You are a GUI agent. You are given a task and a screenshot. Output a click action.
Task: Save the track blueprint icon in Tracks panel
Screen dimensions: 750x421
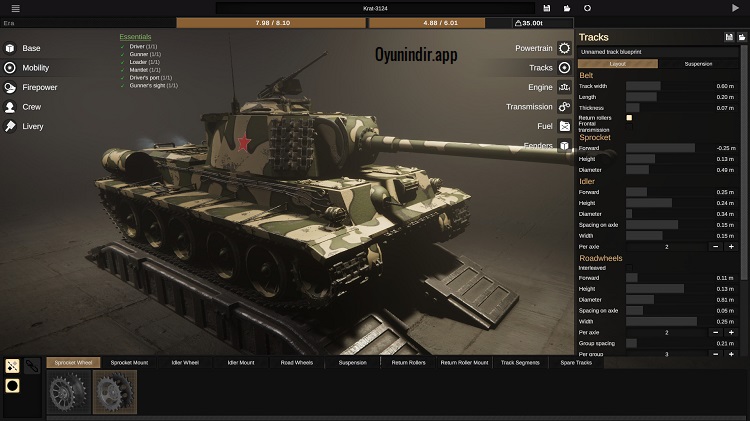[x=729, y=37]
